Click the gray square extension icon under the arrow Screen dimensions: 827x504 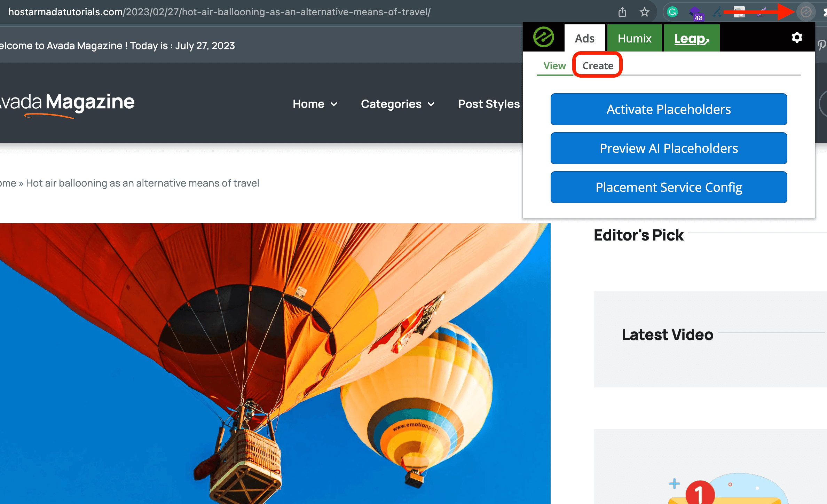(x=739, y=12)
